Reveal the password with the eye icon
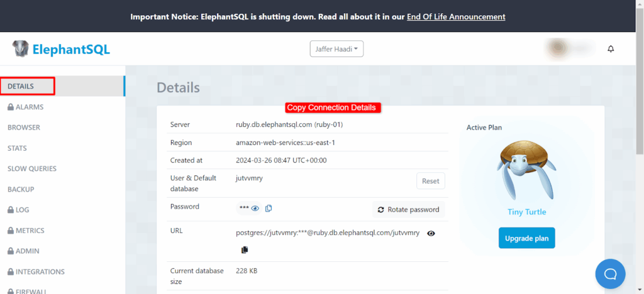 pos(255,209)
